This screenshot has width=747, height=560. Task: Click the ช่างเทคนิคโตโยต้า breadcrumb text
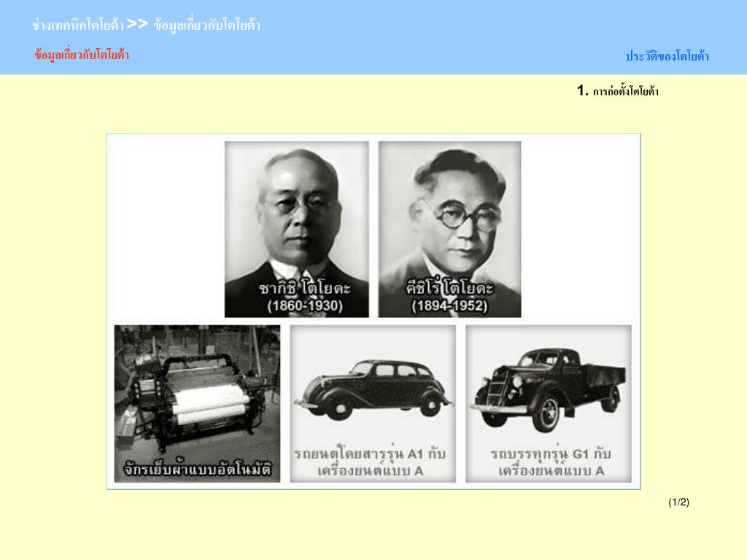[x=78, y=25]
